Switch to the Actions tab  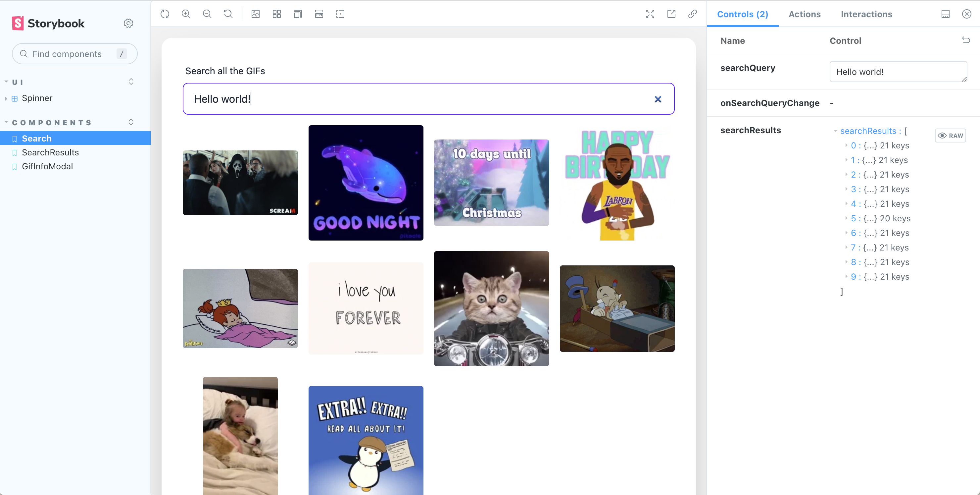pos(804,14)
